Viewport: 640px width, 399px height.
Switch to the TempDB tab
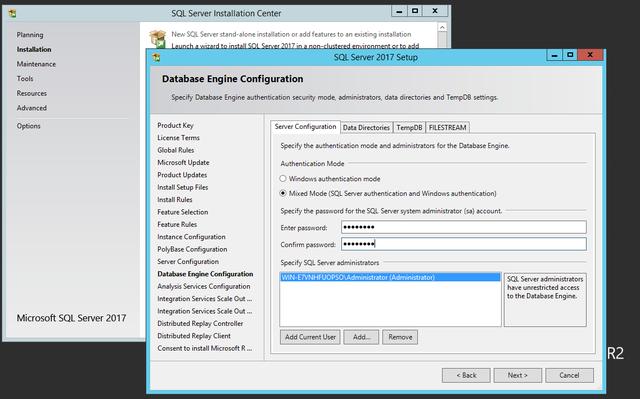click(409, 128)
